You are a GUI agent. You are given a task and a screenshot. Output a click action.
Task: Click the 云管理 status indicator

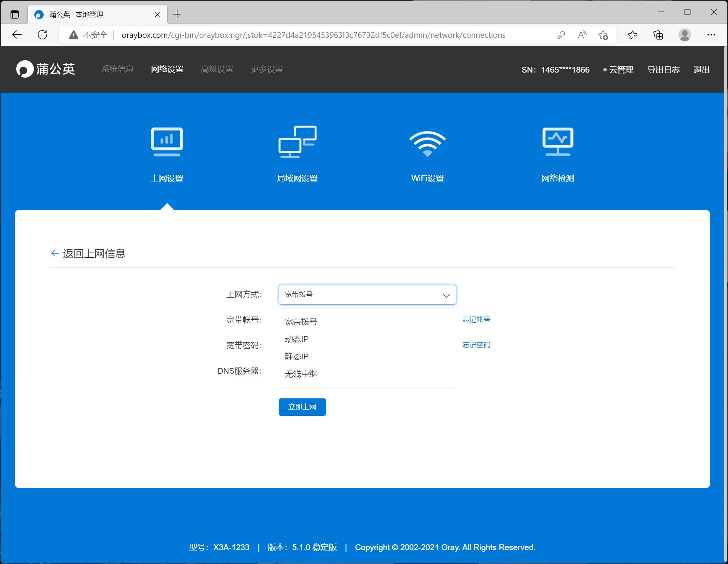620,70
